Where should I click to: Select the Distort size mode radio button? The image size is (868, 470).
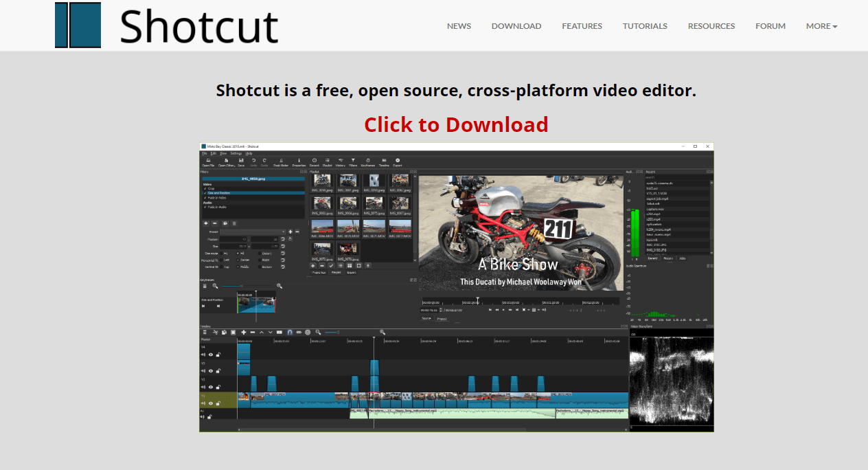(260, 254)
